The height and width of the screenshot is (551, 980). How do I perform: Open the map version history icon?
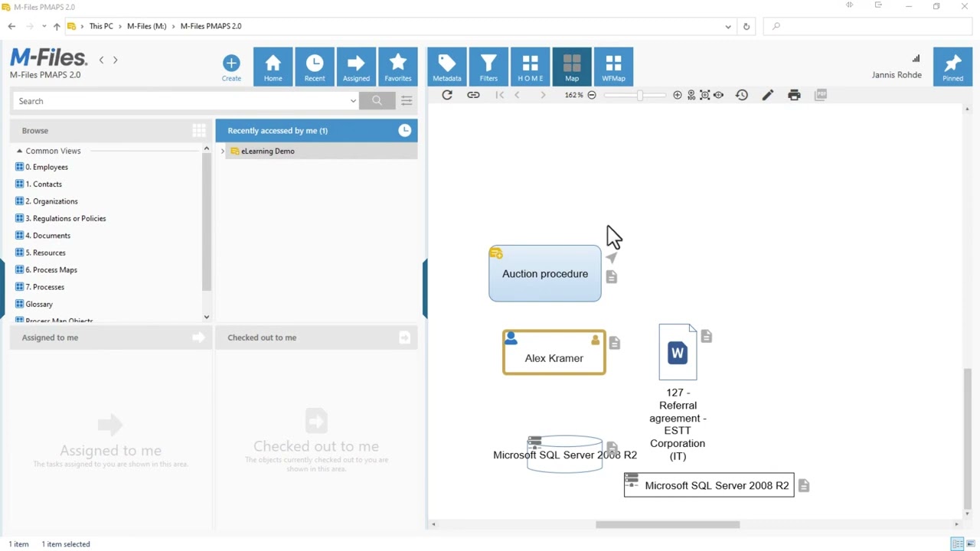pos(742,95)
